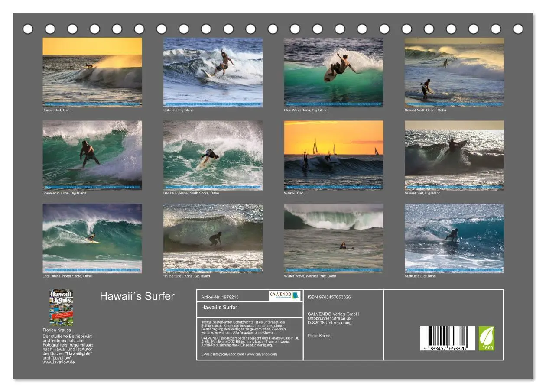The image size is (546, 392).
Task: Open the Sunset Surf, Big Island photo
Action: point(455,155)
